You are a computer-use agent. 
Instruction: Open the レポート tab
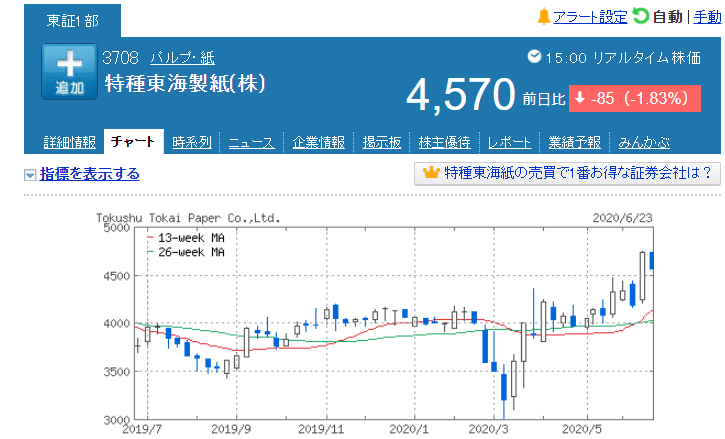pyautogui.click(x=509, y=142)
